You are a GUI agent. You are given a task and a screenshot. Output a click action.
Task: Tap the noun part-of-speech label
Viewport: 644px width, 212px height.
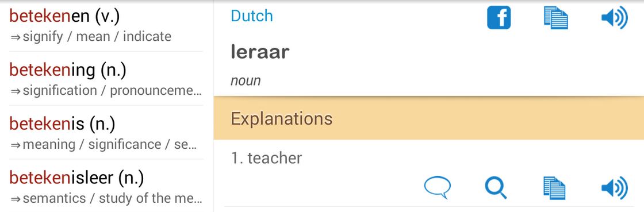click(x=246, y=80)
